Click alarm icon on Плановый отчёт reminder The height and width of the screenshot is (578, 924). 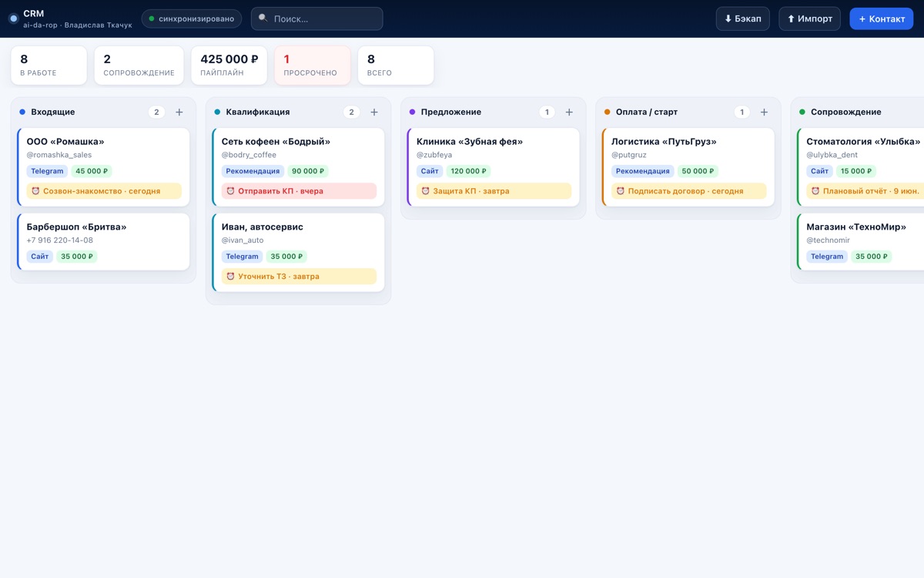815,191
